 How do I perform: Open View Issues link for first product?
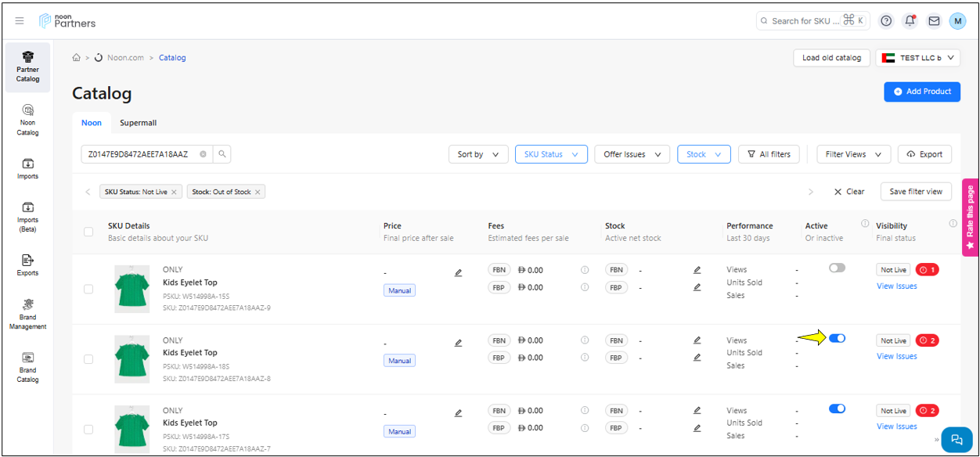tap(896, 286)
